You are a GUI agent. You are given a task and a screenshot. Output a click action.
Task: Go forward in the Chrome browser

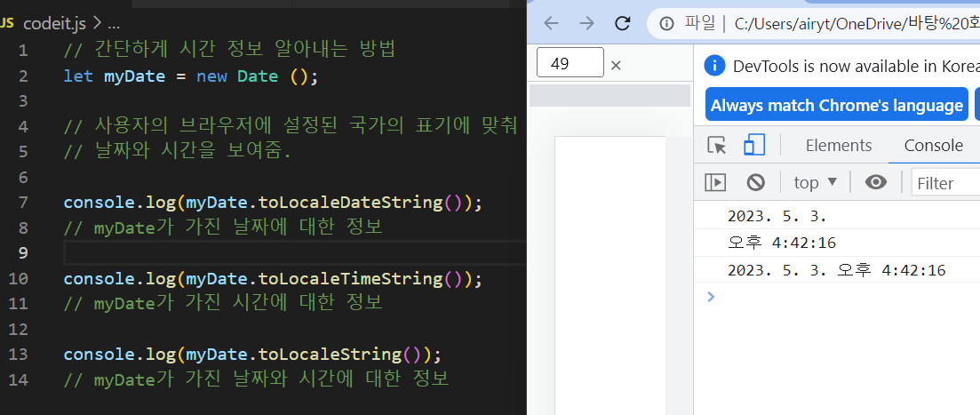point(586,24)
